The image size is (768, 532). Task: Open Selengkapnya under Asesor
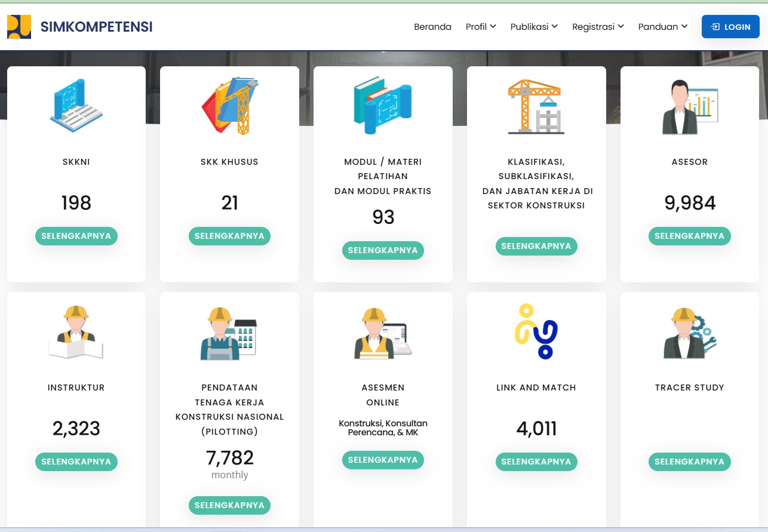(x=689, y=236)
